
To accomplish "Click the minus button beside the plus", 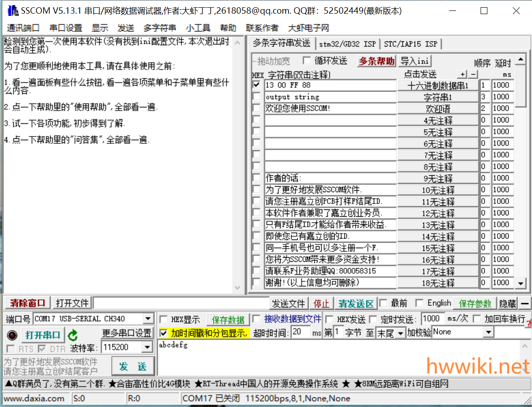I will click(x=473, y=74).
